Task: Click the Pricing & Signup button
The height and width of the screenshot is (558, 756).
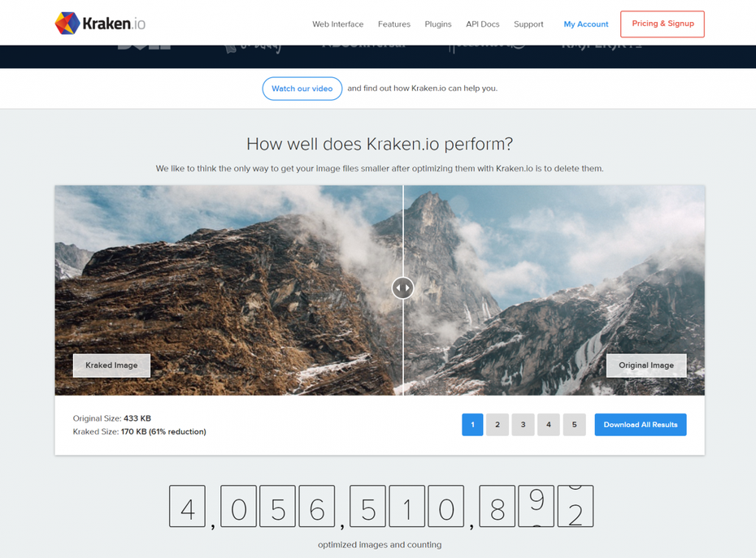Action: (663, 24)
